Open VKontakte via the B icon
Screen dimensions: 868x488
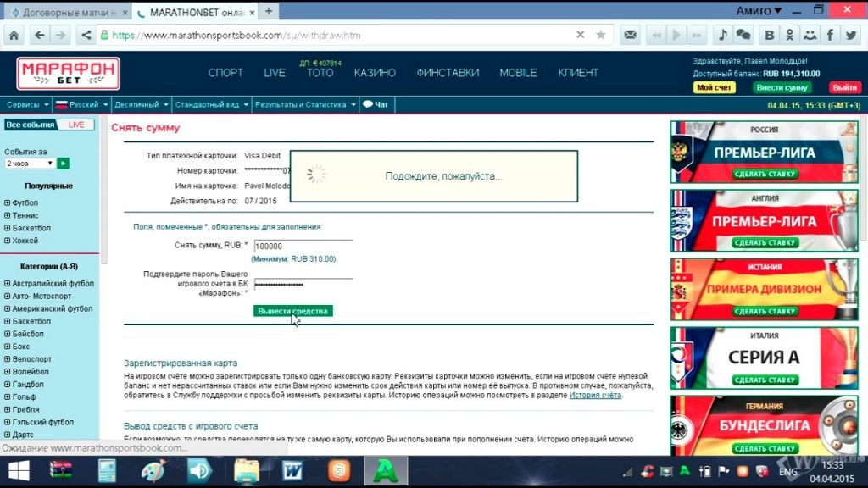(x=769, y=35)
